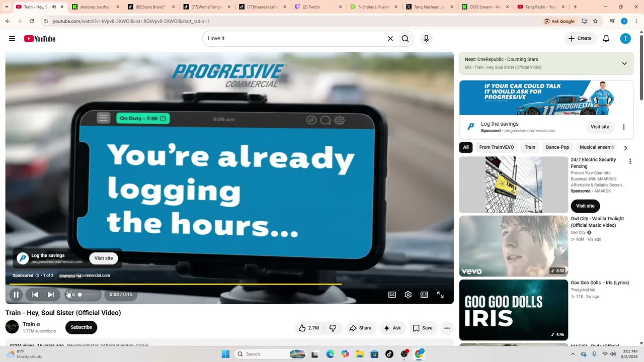644x362 pixels.
Task: Unmute the video player sound
Action: tap(70, 295)
